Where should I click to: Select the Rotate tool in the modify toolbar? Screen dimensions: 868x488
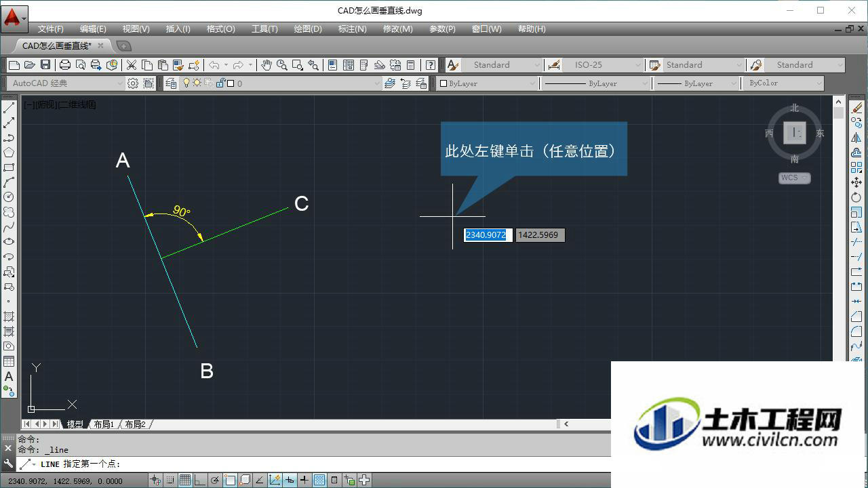(x=856, y=197)
